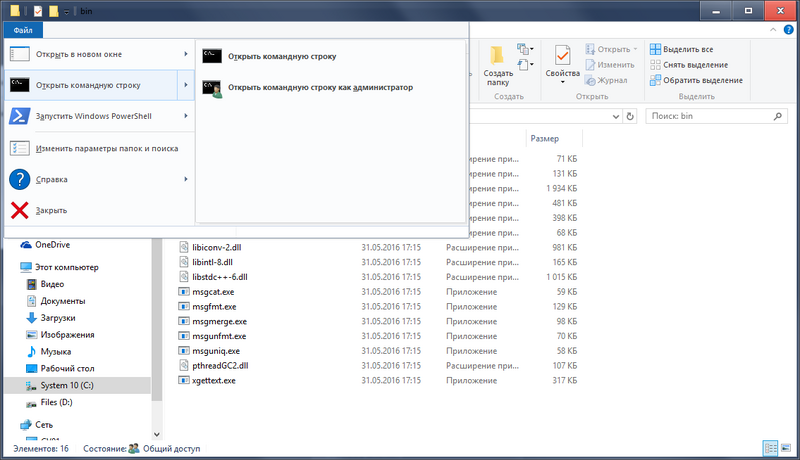Screen dimensions: 800x460
Task: Click the 'Свойства' checkmark icon
Action: click(562, 54)
